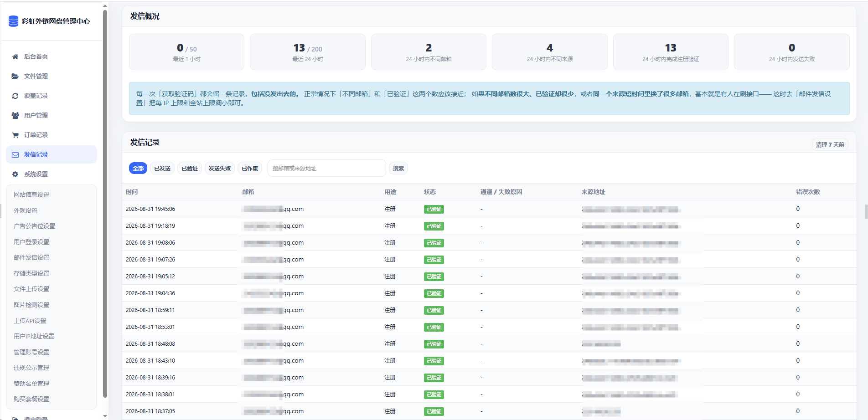
Task: Show 已作废 records
Action: click(x=250, y=168)
